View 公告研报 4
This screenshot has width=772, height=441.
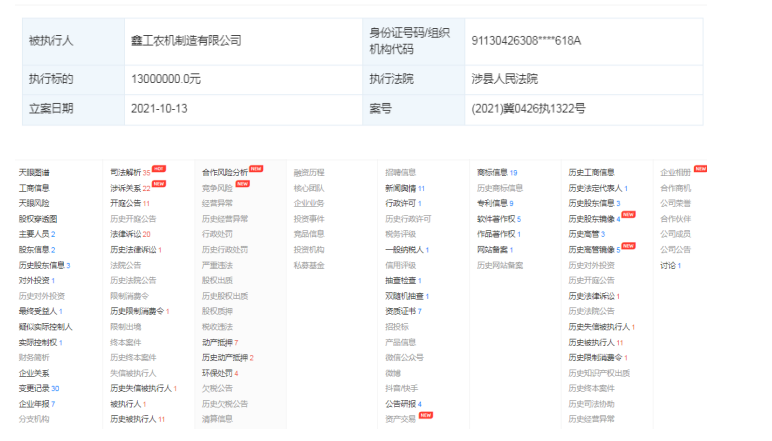pos(404,404)
